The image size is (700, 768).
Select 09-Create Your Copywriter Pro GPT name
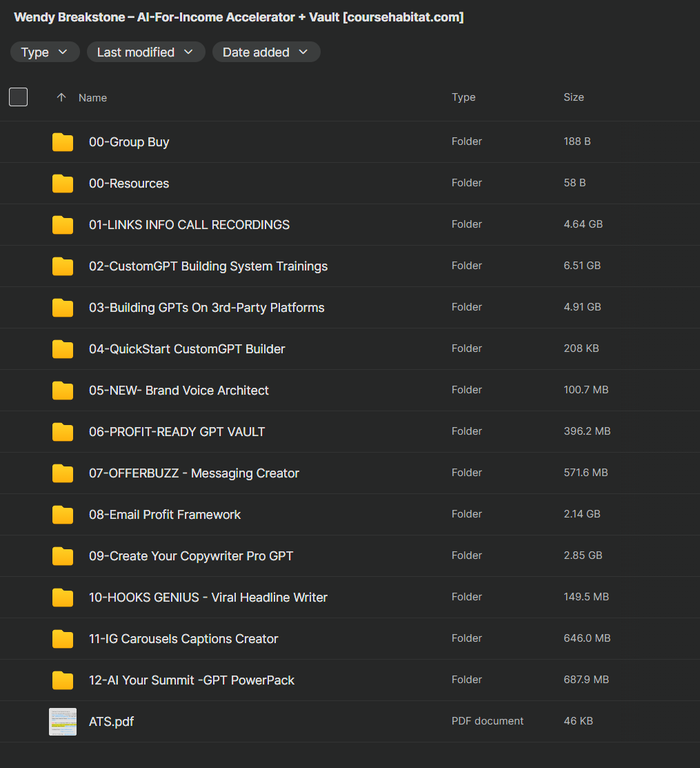[191, 556]
